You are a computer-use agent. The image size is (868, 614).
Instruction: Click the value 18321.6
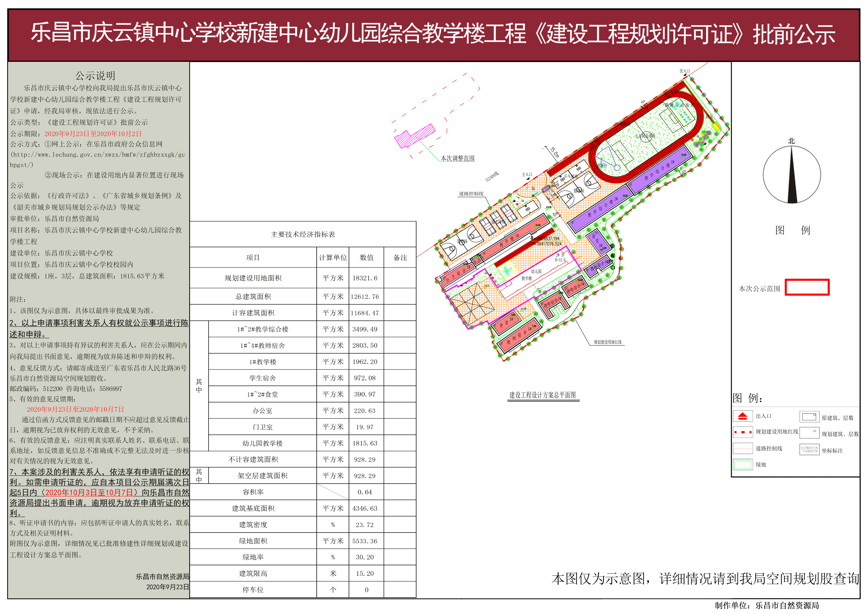pos(365,278)
